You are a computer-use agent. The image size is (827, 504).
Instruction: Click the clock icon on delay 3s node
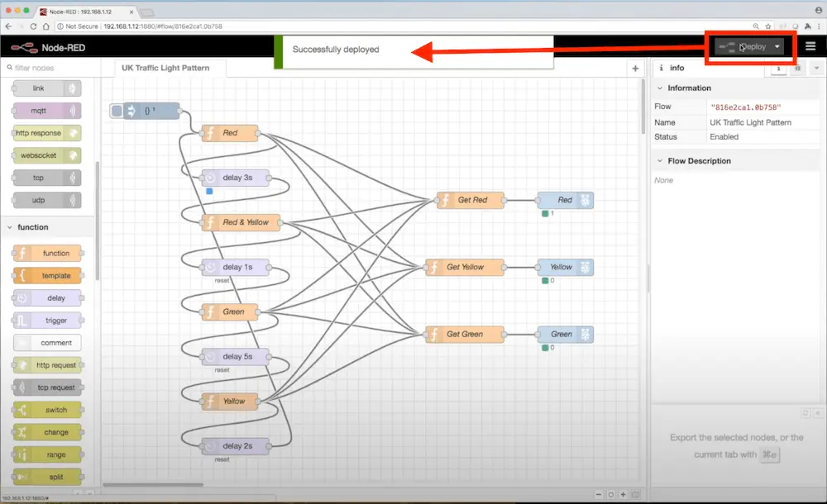[210, 178]
